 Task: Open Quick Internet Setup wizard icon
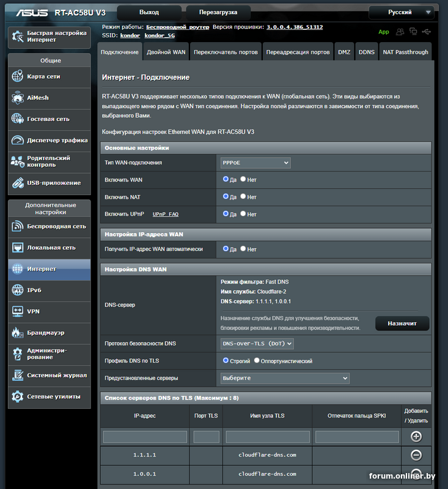(18, 37)
